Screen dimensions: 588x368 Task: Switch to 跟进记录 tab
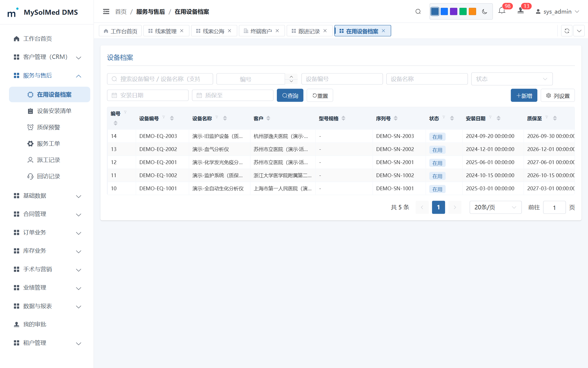(309, 31)
